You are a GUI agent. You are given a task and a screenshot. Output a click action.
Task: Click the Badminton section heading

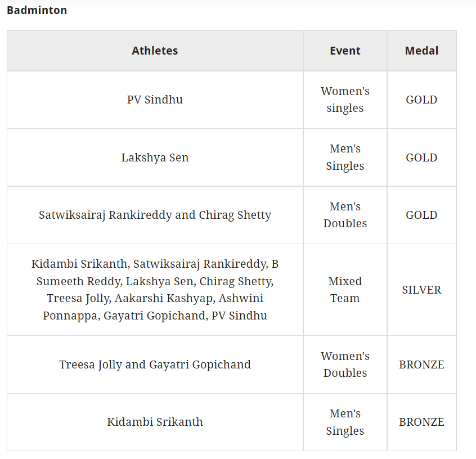[37, 10]
